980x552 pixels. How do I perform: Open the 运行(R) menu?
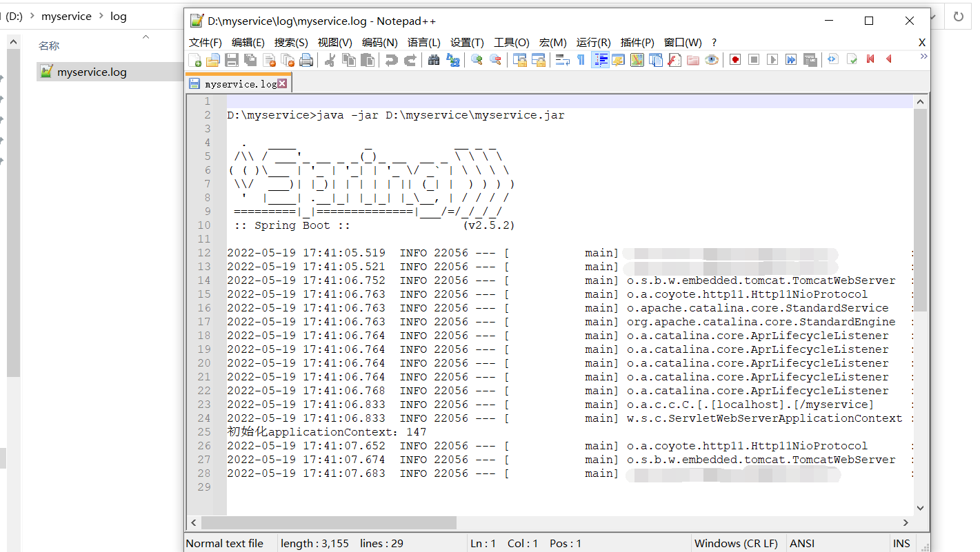pos(594,42)
